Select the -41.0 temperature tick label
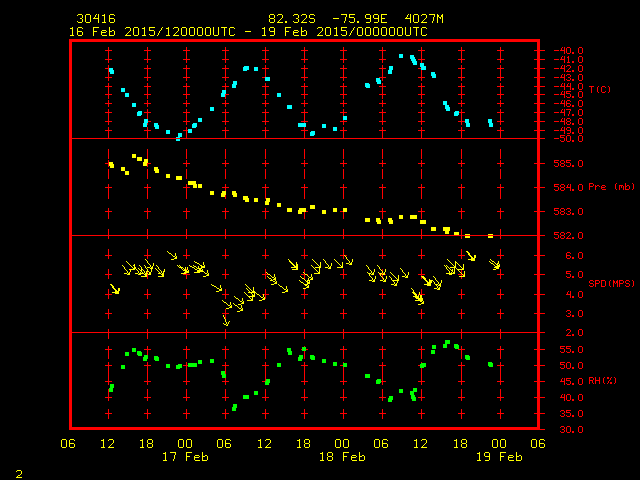Viewport: 640px width, 480px height. click(568, 60)
